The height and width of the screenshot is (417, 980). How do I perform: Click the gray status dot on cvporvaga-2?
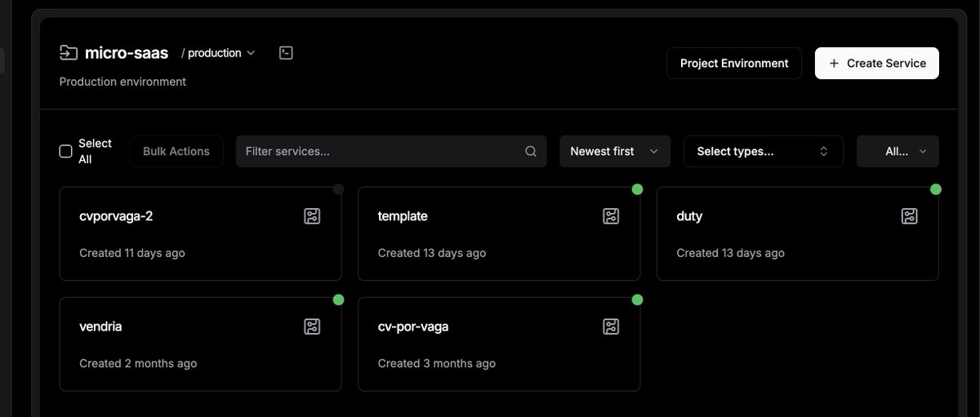pos(338,189)
